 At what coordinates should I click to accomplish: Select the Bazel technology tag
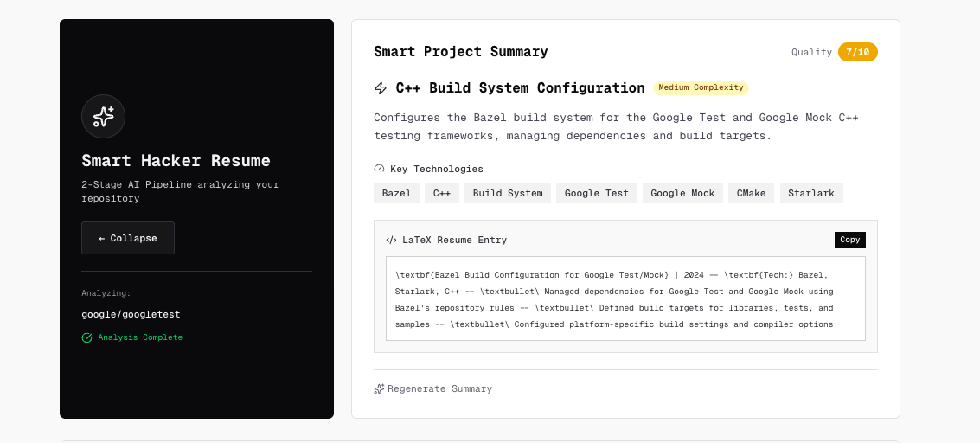[396, 193]
